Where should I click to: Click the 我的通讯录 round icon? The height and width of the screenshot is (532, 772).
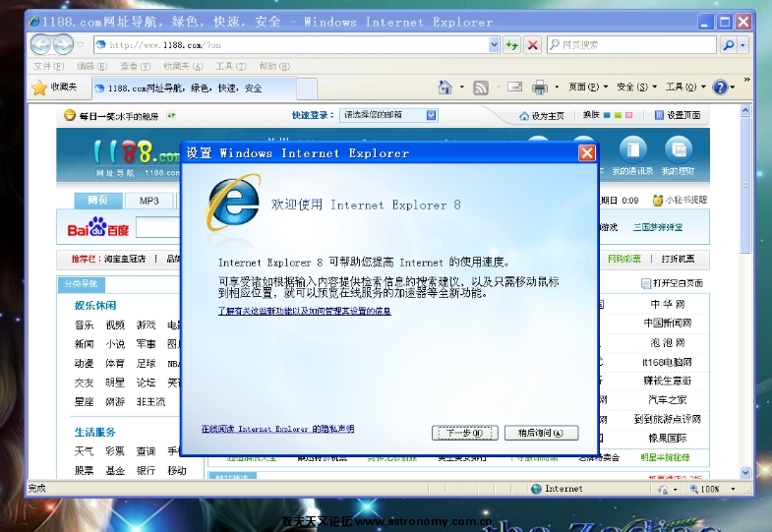[x=632, y=149]
